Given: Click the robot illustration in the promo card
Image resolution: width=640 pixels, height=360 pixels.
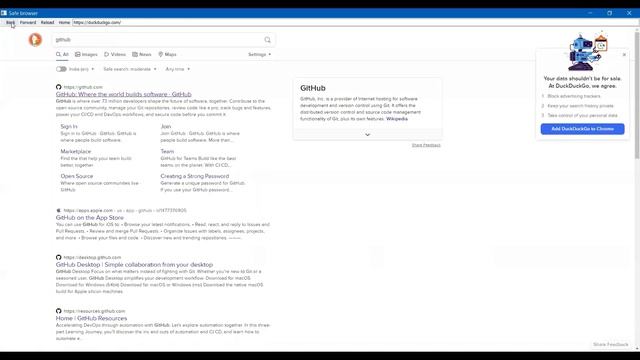Looking at the screenshot, I should coord(587,52).
